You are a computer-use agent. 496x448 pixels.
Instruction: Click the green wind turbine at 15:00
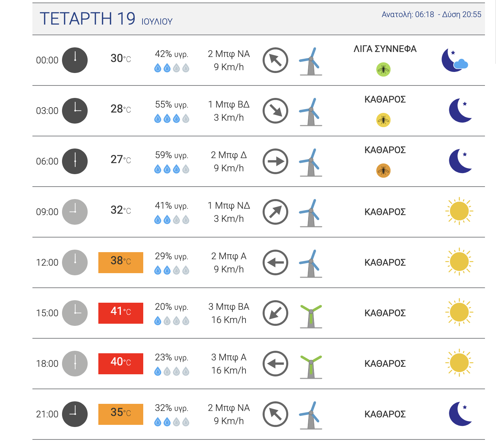[311, 316]
